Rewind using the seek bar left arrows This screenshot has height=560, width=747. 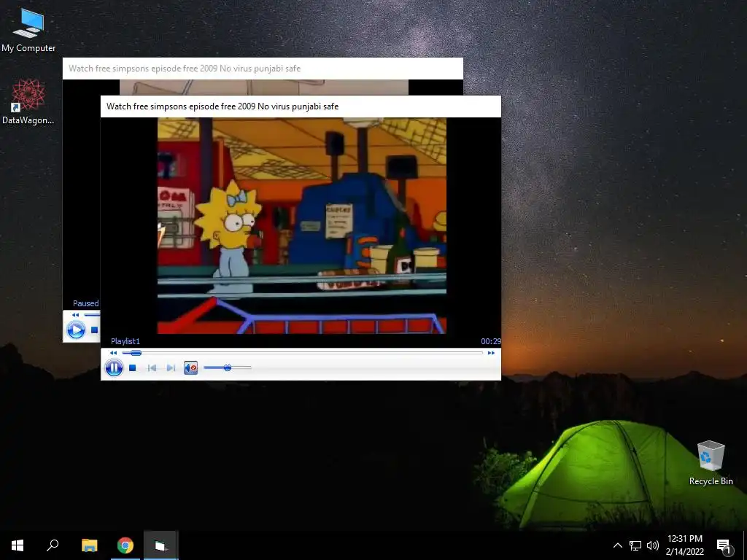pyautogui.click(x=113, y=353)
